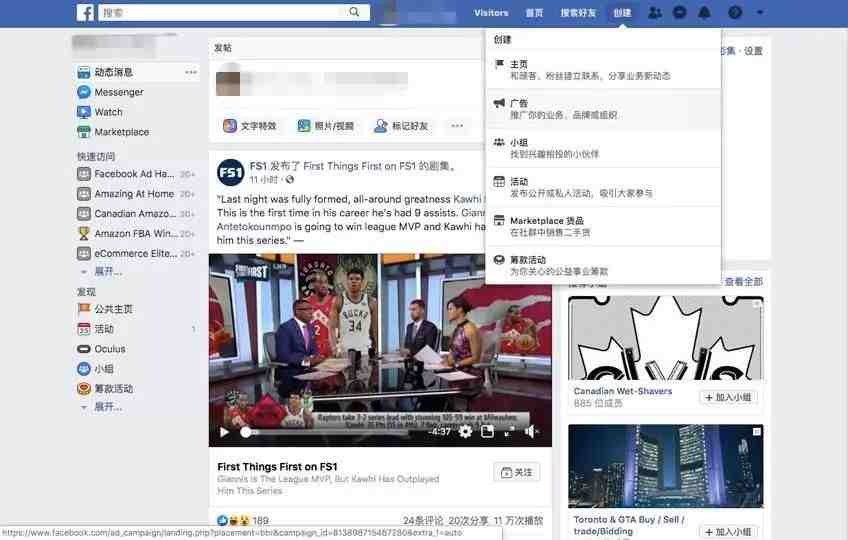Select 活动 in the create menu

pos(604,187)
